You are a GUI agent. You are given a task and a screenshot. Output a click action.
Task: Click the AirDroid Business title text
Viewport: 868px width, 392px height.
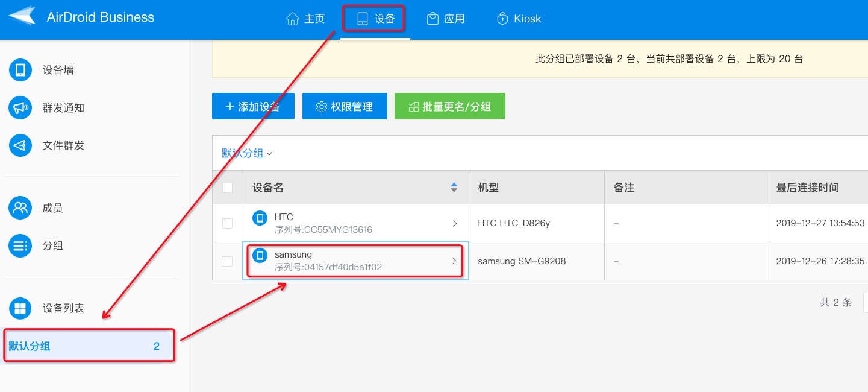point(101,17)
